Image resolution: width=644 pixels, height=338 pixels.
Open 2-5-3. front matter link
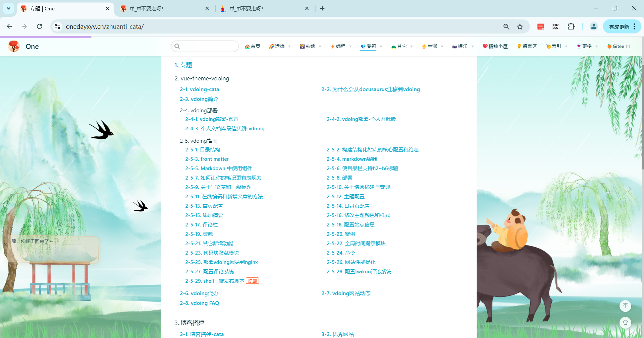pyautogui.click(x=207, y=159)
